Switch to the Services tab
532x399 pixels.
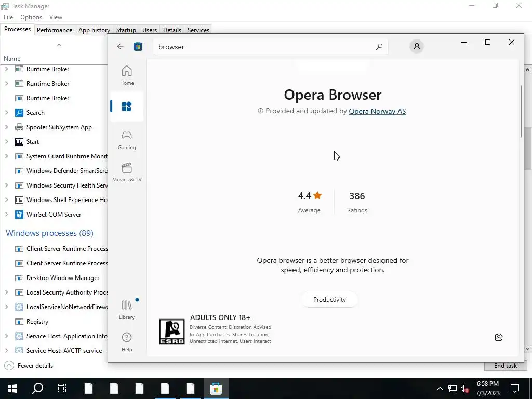tap(198, 30)
